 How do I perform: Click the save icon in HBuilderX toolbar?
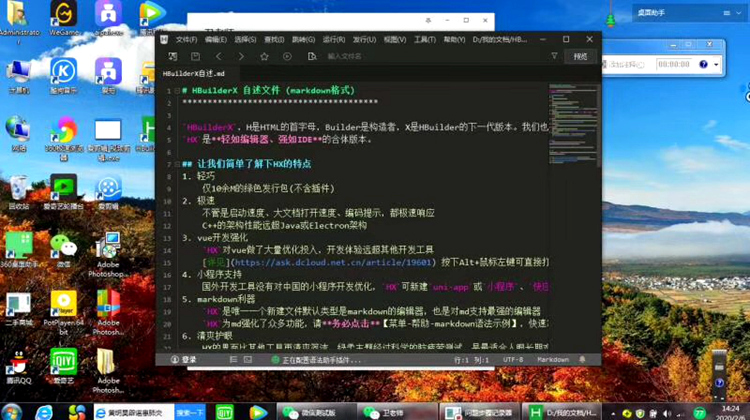point(195,56)
